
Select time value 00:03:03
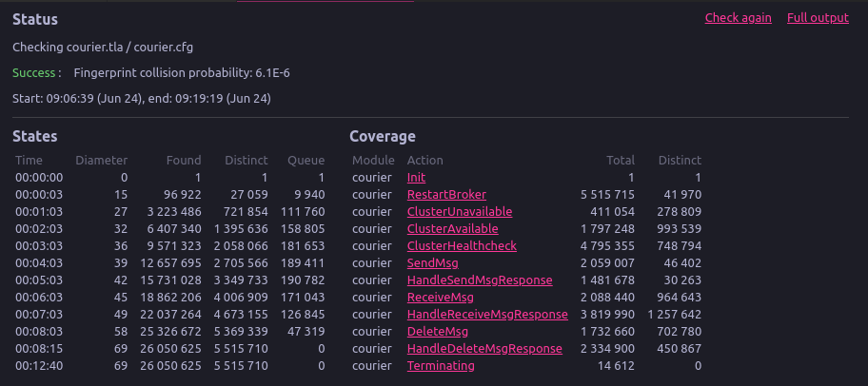coord(39,246)
